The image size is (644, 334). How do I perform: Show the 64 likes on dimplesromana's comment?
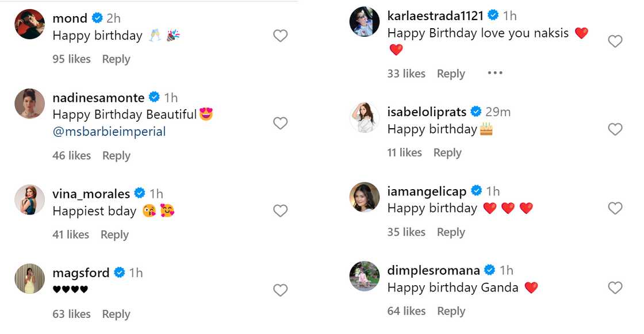(407, 311)
